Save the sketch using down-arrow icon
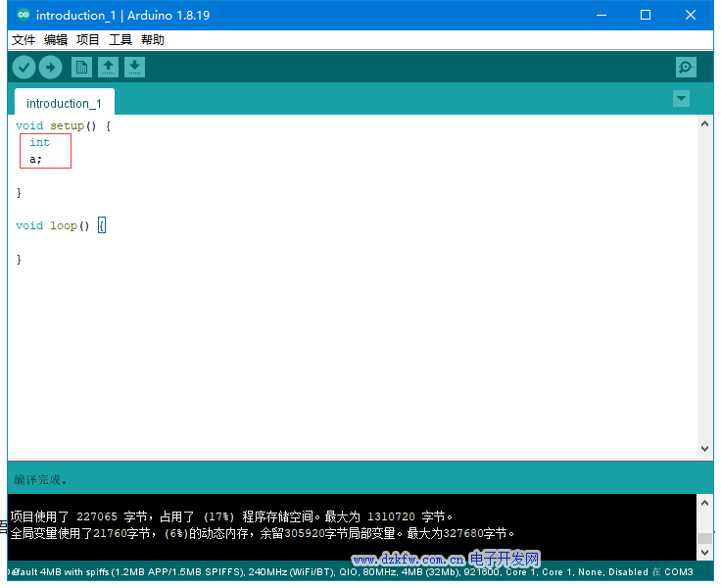721x588 pixels. (x=135, y=68)
